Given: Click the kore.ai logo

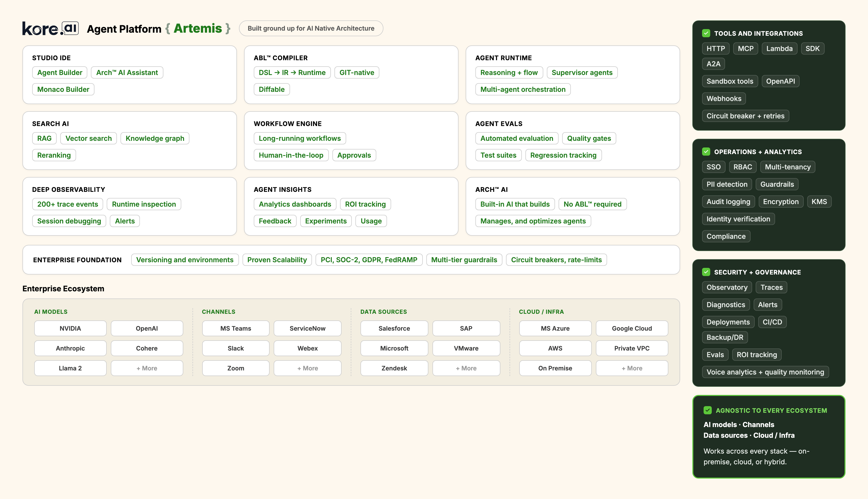Looking at the screenshot, I should point(50,29).
